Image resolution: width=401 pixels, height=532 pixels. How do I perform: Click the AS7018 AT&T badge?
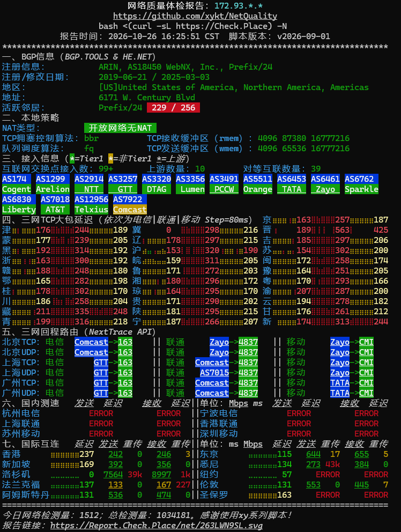tap(55, 204)
